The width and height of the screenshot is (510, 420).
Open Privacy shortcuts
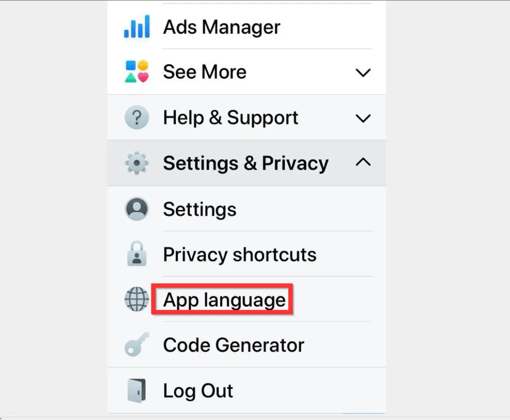240,255
